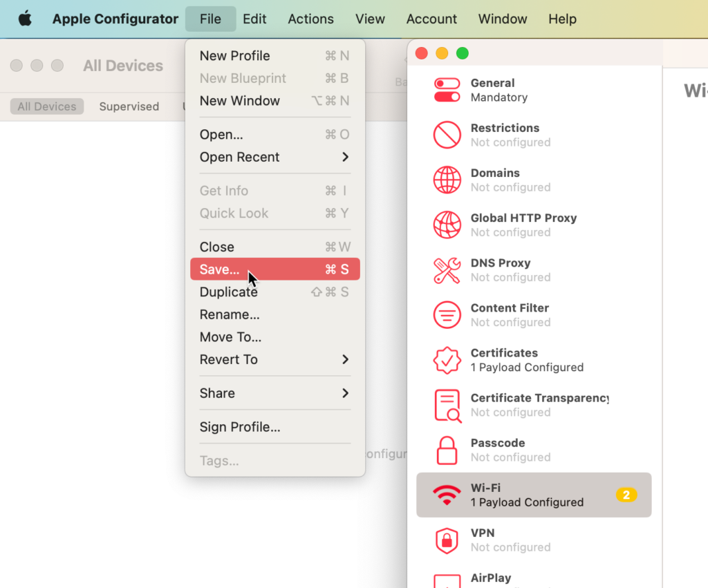The width and height of the screenshot is (708, 588).
Task: Open the Apple menu
Action: coord(25,19)
